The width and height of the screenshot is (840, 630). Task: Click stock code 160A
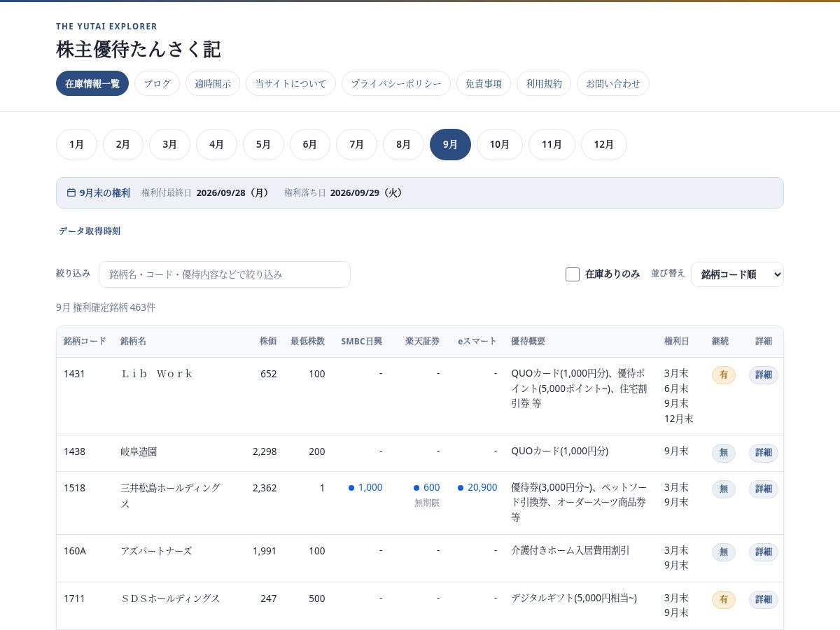[75, 551]
